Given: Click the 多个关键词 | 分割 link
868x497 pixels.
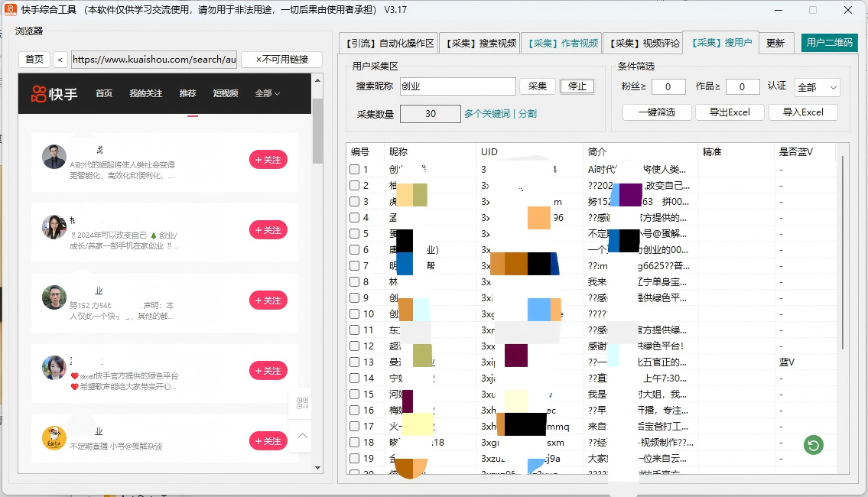Looking at the screenshot, I should tap(500, 113).
